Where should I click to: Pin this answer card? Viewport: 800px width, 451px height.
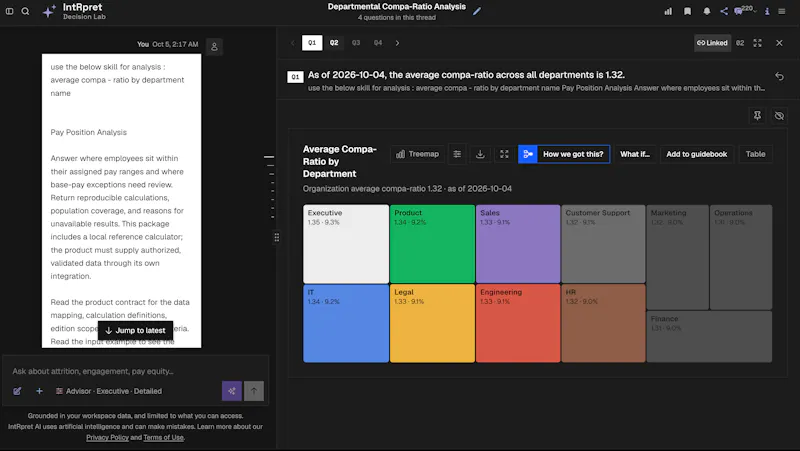757,116
